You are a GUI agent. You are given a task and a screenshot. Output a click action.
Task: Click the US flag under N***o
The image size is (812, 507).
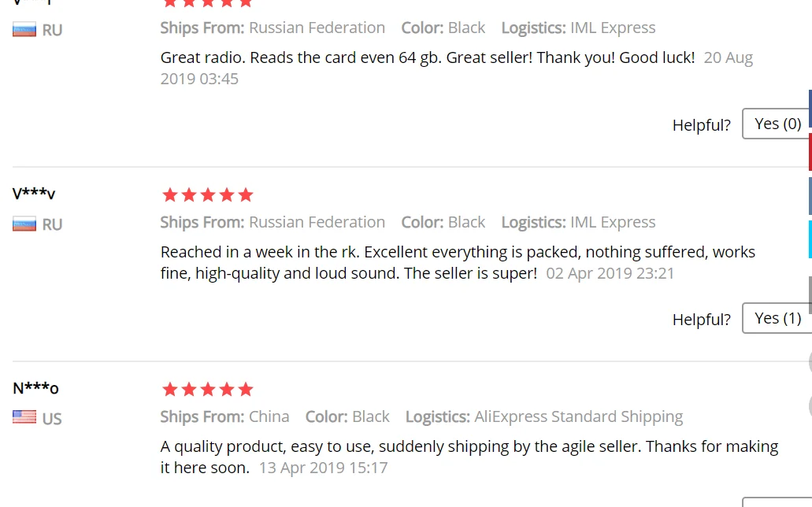tap(24, 418)
